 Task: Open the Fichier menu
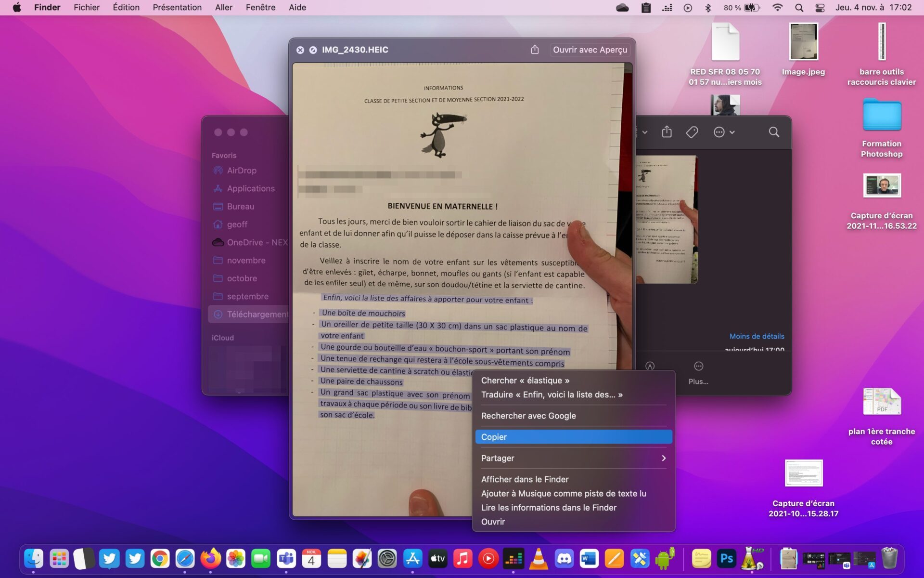pos(87,7)
